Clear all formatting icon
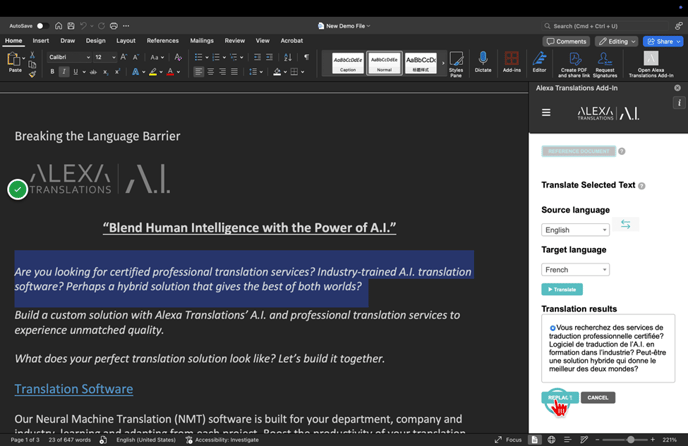The width and height of the screenshot is (688, 446). pos(178,57)
